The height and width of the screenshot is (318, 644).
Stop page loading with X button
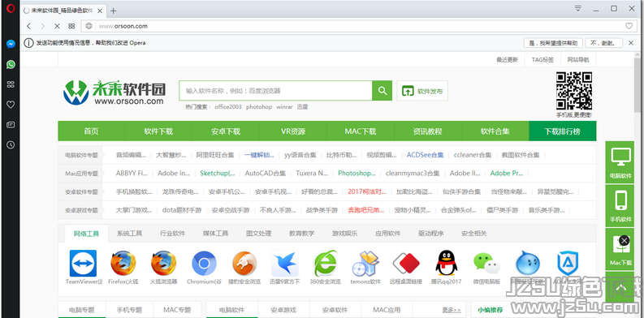[x=57, y=26]
